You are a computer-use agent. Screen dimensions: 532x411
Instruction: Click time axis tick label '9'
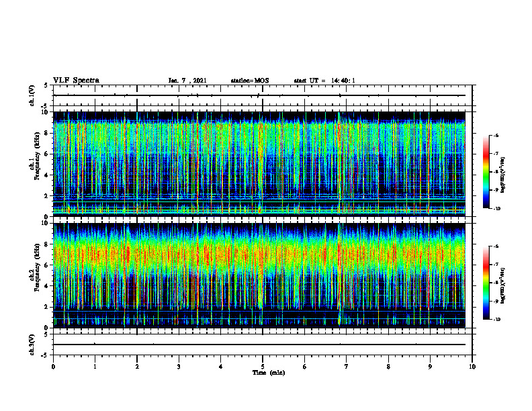[430, 367]
